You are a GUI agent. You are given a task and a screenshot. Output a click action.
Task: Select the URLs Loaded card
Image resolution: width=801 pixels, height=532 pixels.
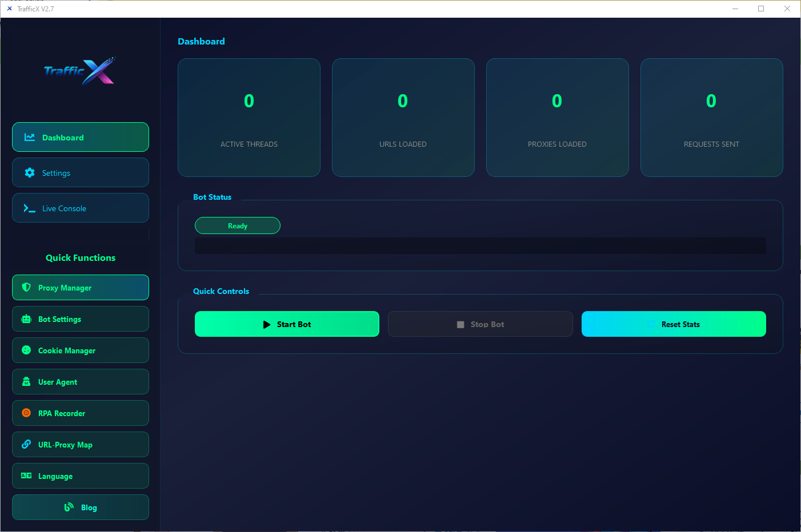pos(403,118)
